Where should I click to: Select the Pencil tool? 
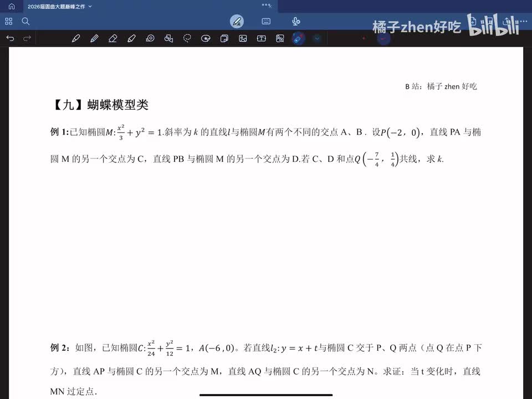pyautogui.click(x=94, y=38)
